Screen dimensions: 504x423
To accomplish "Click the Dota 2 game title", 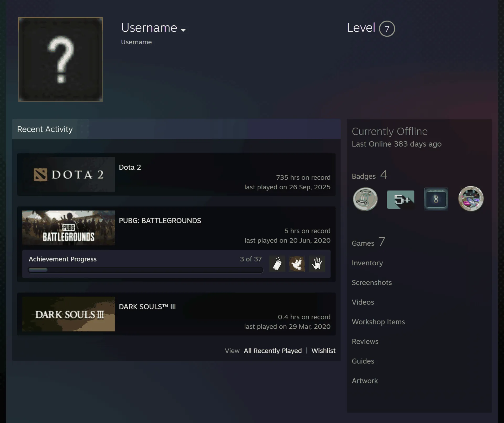I will coord(130,167).
